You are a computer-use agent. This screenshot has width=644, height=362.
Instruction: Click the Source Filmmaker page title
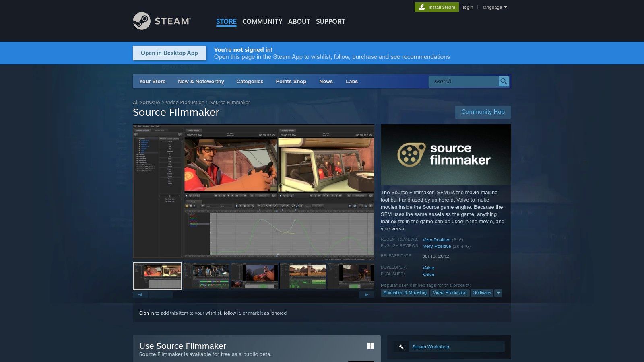tap(176, 112)
